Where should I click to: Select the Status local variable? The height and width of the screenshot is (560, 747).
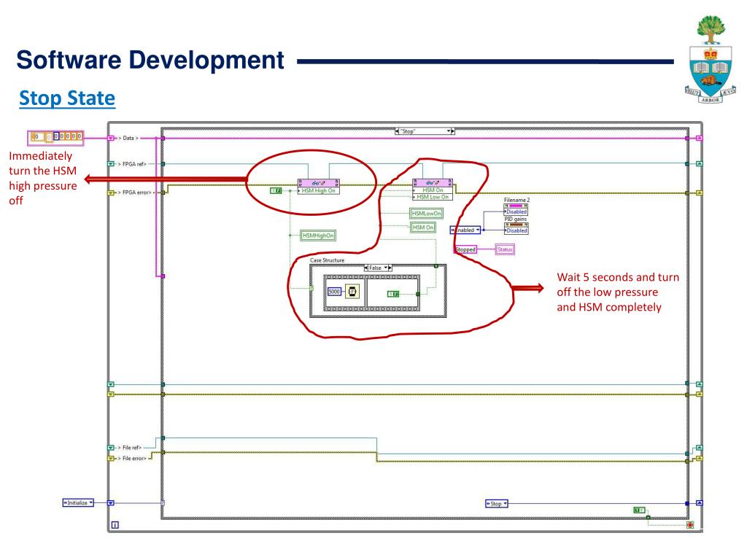(x=505, y=249)
